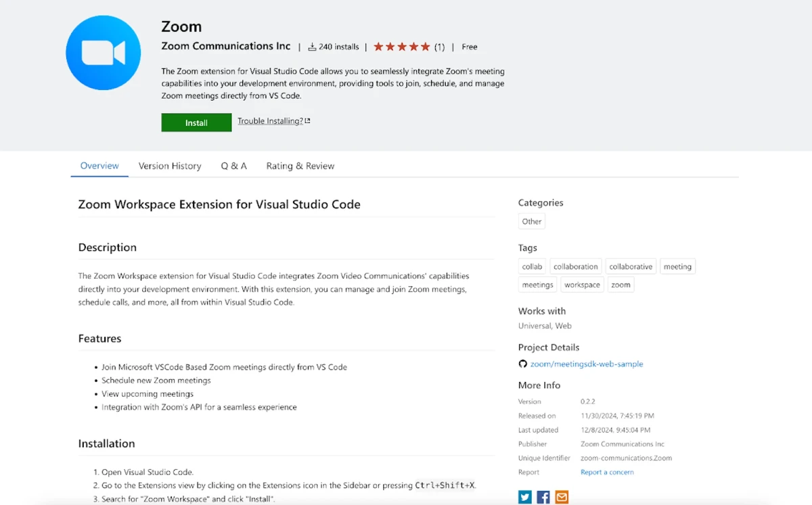Click the five-star rating
This screenshot has height=505, width=812.
401,47
